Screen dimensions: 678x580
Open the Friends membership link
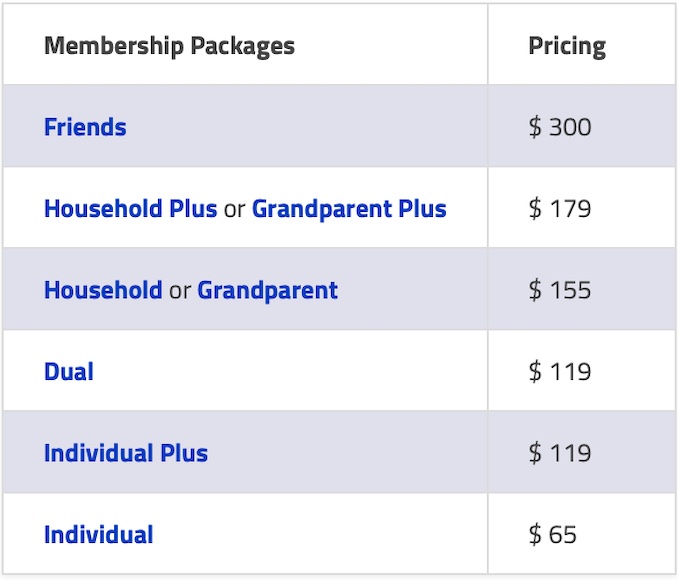point(85,128)
